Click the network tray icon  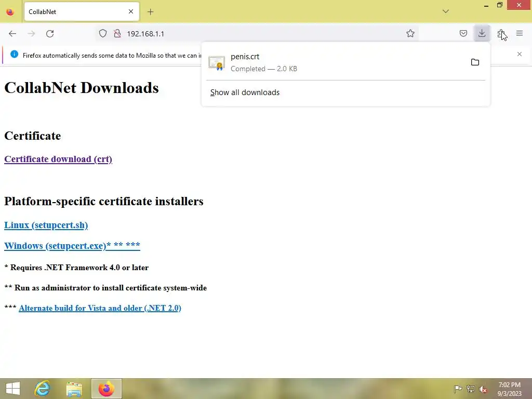tap(471, 389)
